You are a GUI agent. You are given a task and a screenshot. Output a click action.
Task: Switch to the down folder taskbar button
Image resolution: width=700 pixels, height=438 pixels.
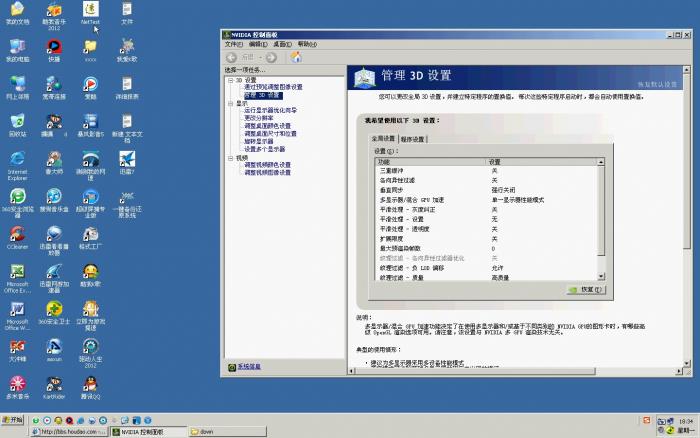[227, 432]
